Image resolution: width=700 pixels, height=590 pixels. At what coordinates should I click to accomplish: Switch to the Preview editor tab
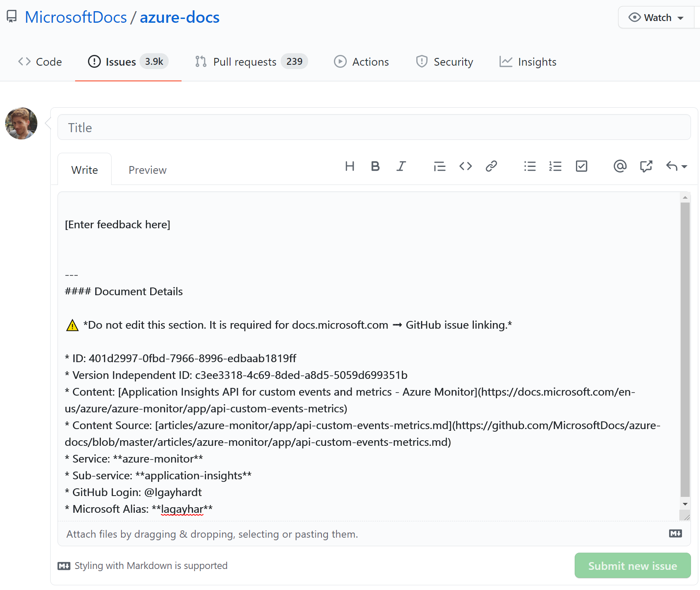click(147, 170)
